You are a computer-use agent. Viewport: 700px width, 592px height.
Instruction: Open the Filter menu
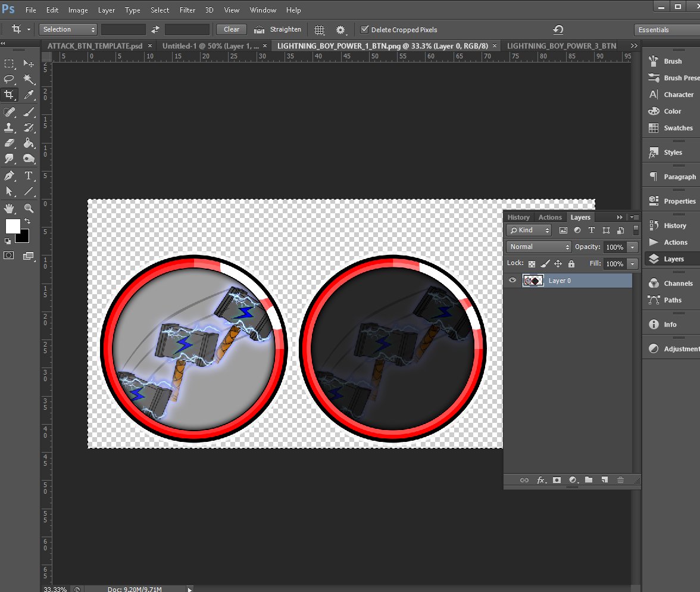(x=187, y=10)
